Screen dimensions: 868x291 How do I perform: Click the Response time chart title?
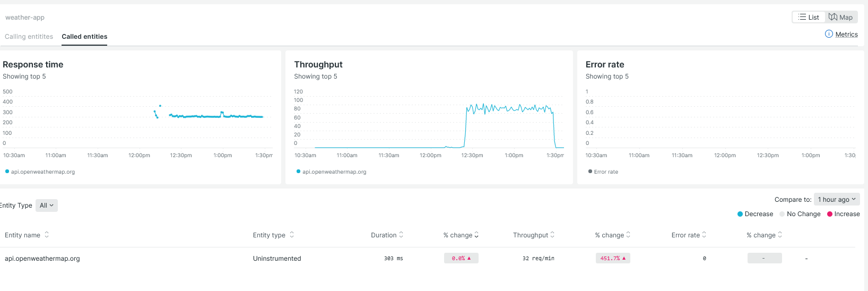[33, 64]
